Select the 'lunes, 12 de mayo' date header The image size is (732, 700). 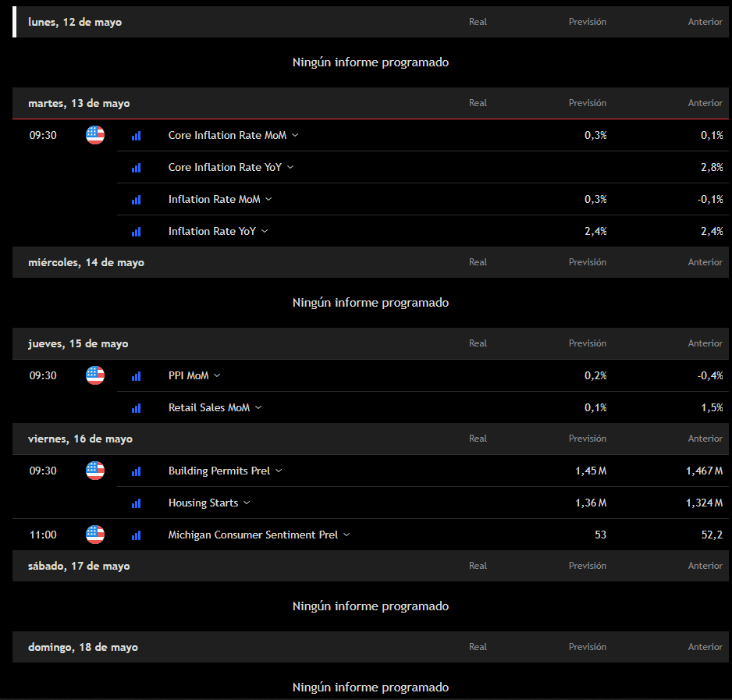[75, 22]
